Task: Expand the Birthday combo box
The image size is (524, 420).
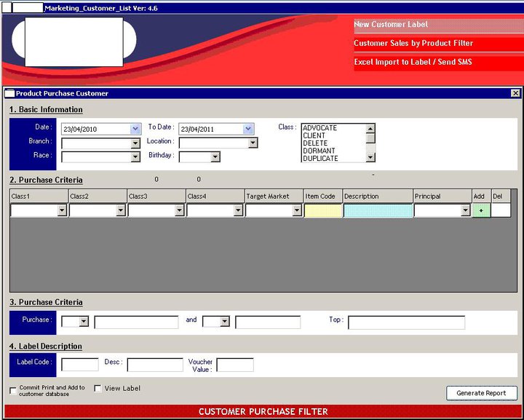Action: [x=215, y=156]
